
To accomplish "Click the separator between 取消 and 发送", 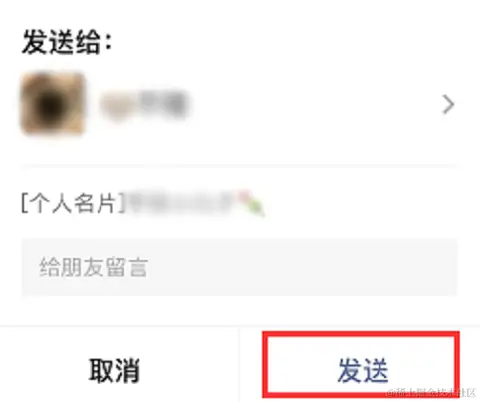I will pos(239,364).
